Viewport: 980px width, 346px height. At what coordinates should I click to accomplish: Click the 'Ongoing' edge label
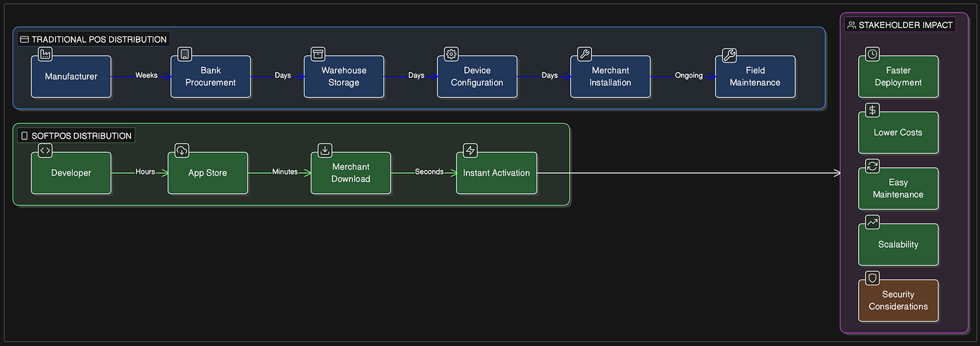click(x=688, y=76)
